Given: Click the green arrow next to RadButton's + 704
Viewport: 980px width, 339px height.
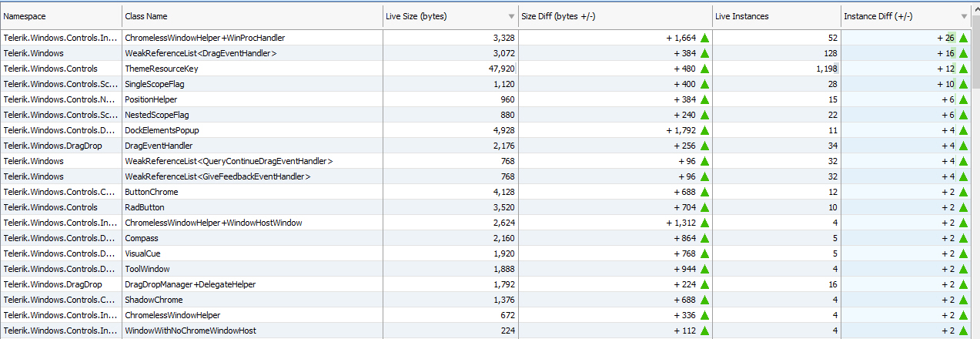Looking at the screenshot, I should tap(704, 207).
